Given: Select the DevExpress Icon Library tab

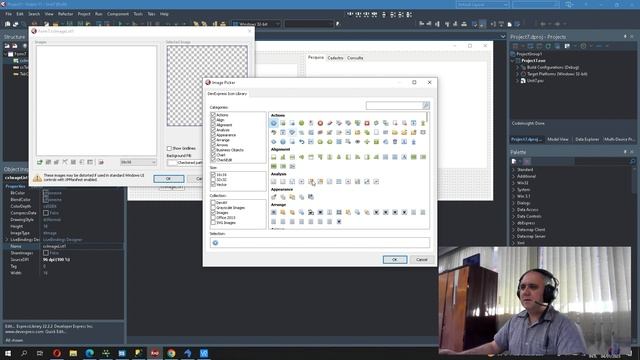Looking at the screenshot, I should coord(227,93).
